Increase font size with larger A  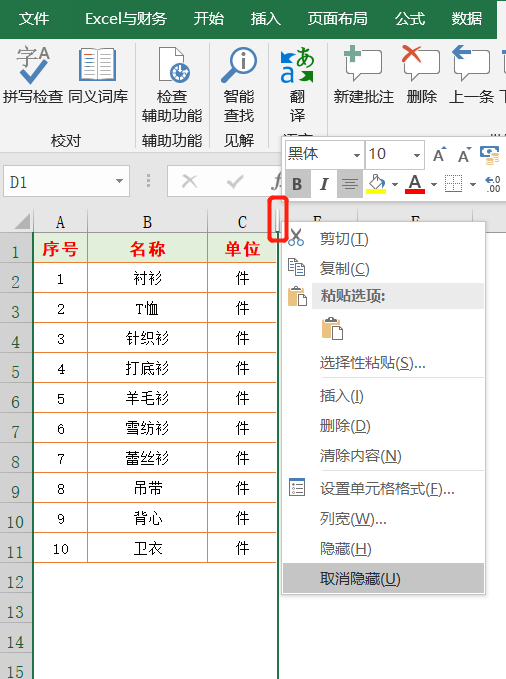pyautogui.click(x=439, y=154)
